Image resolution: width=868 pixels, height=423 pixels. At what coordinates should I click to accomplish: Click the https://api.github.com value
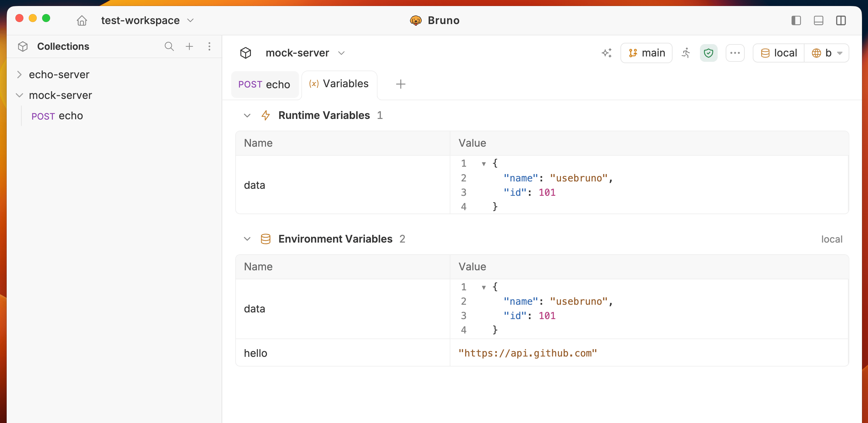(527, 353)
